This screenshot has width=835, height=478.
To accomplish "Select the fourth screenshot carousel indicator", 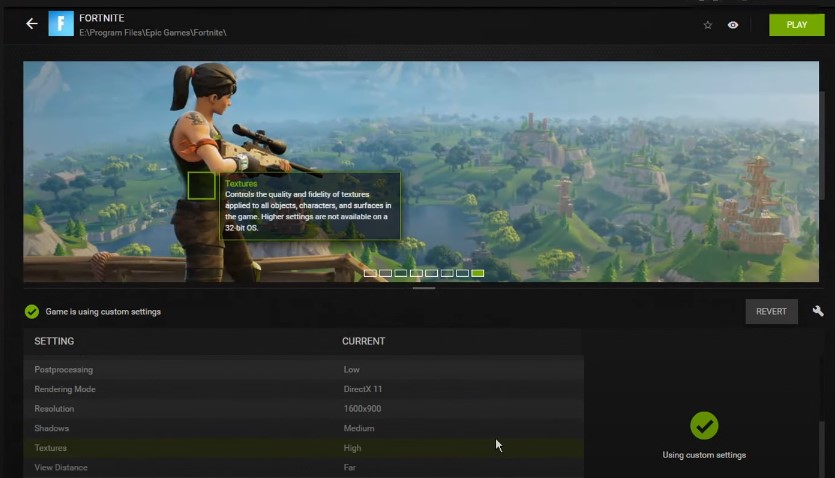I will (416, 273).
